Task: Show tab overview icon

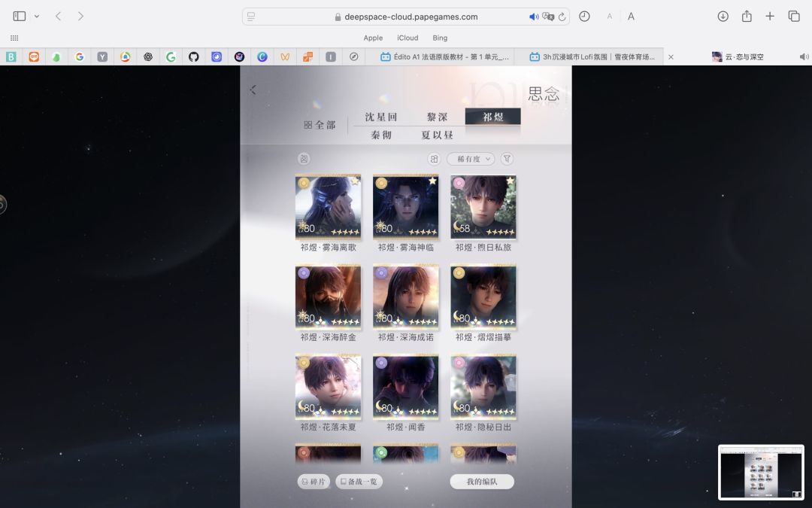Action: (794, 16)
